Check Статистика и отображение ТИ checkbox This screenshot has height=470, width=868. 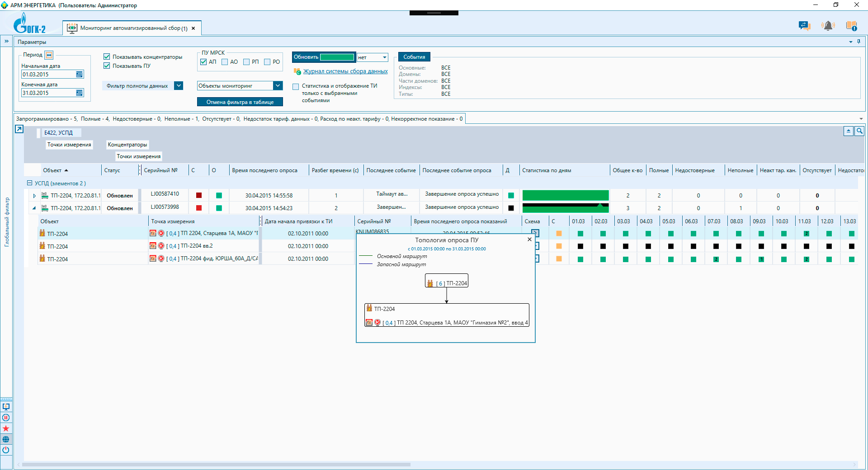coord(296,86)
